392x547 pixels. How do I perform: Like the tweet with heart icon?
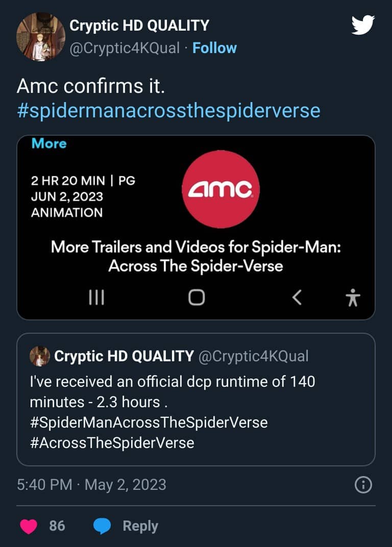click(28, 526)
